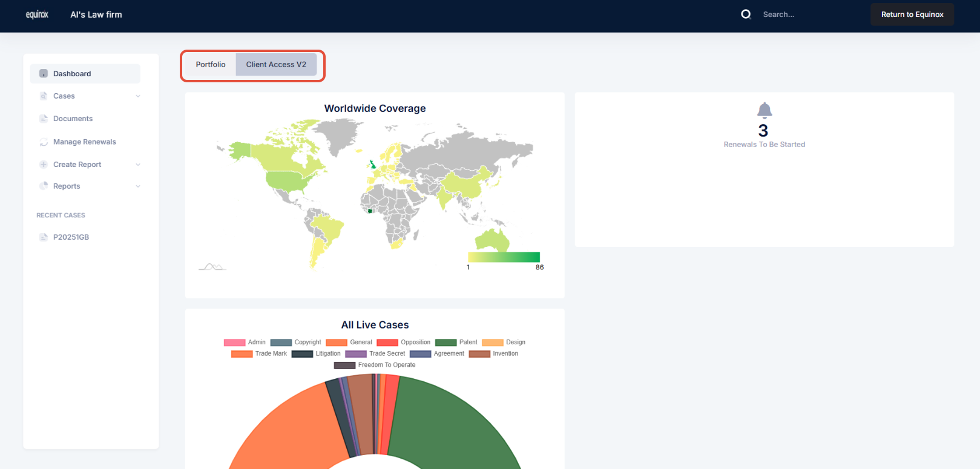This screenshot has height=469, width=980.
Task: Click the renewals bell icon
Action: click(765, 110)
